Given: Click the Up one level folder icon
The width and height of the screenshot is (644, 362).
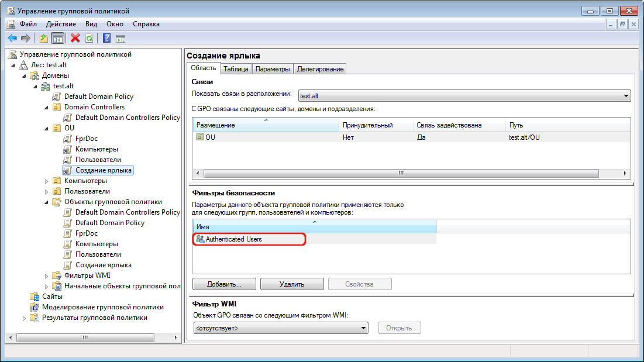Looking at the screenshot, I should pyautogui.click(x=43, y=38).
